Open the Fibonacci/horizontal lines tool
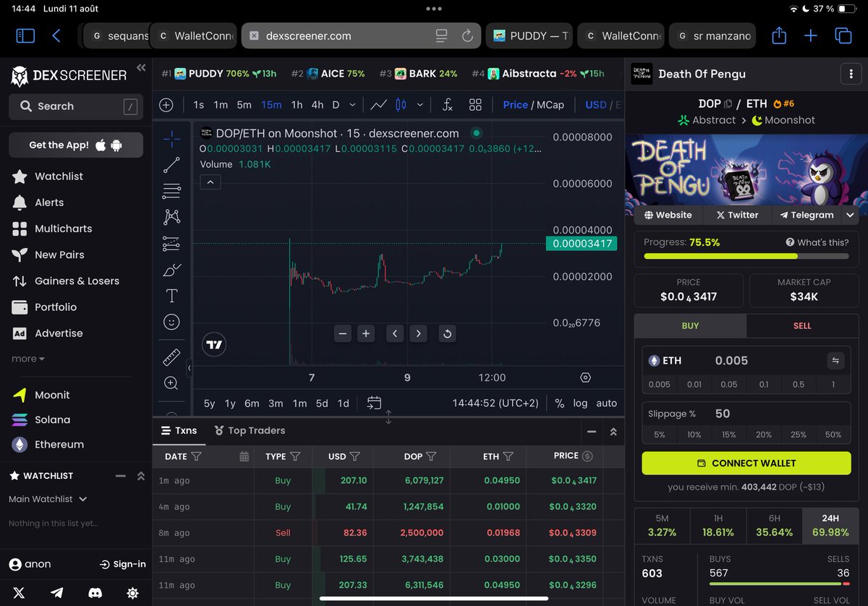868x606 pixels. point(171,191)
